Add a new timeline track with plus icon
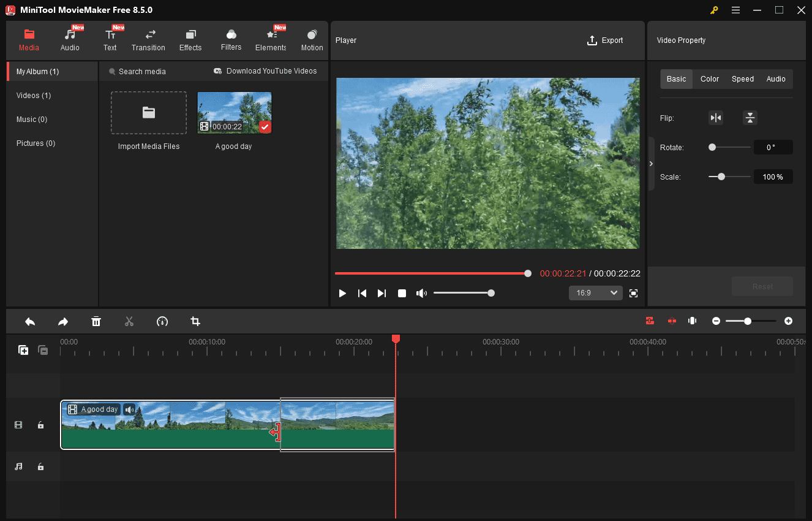 (23, 349)
